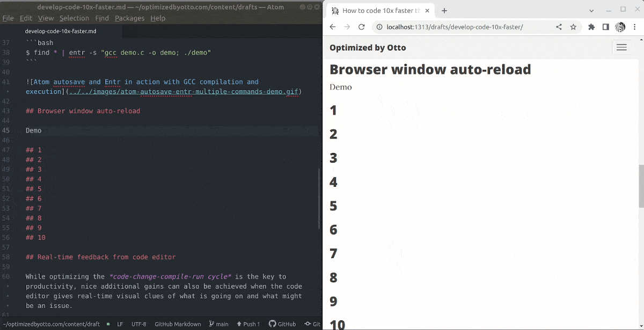644x330 pixels.
Task: Click the 'Optimized by Otto' site title
Action: (x=368, y=48)
